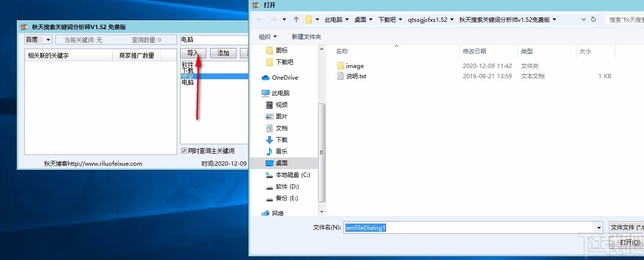Select keyword 软件 in the list

[x=187, y=65]
